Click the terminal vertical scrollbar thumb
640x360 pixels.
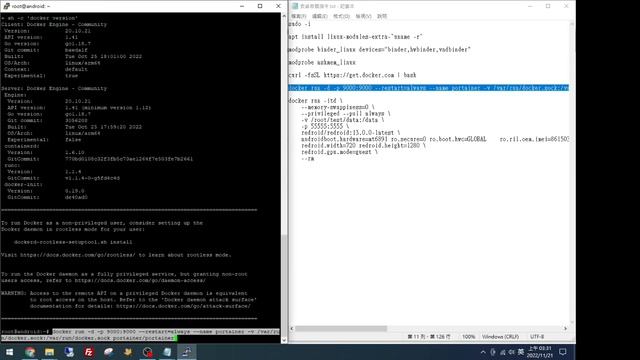click(x=284, y=285)
